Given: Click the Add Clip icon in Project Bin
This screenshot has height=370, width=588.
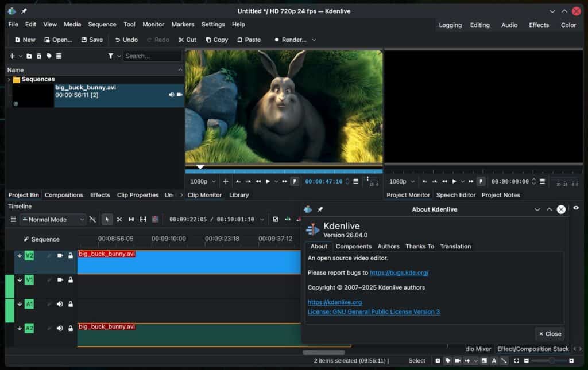Looking at the screenshot, I should click(12, 56).
